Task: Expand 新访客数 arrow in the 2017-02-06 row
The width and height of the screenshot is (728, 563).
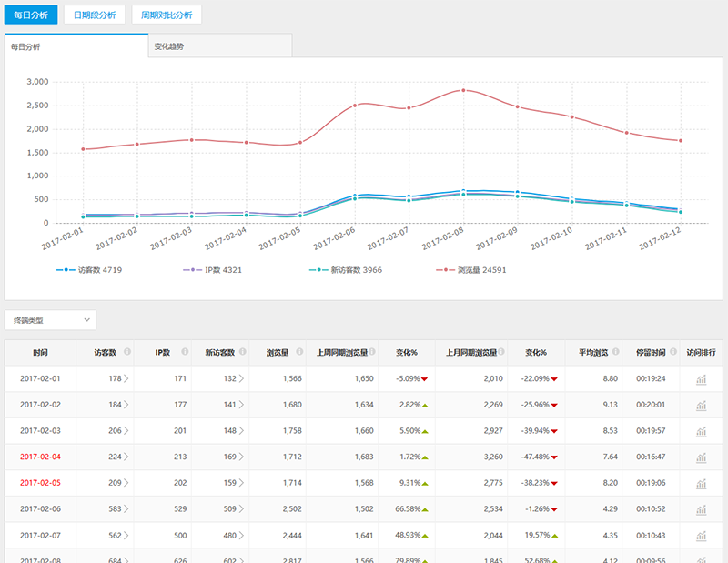Action: pos(241,508)
